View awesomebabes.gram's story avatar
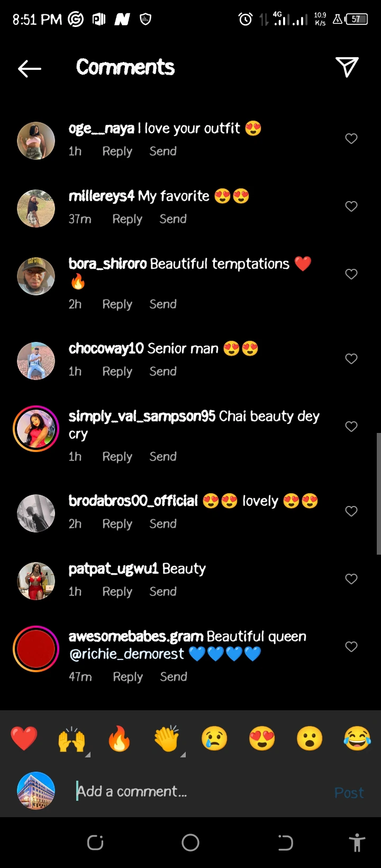The height and width of the screenshot is (868, 381). tap(36, 649)
